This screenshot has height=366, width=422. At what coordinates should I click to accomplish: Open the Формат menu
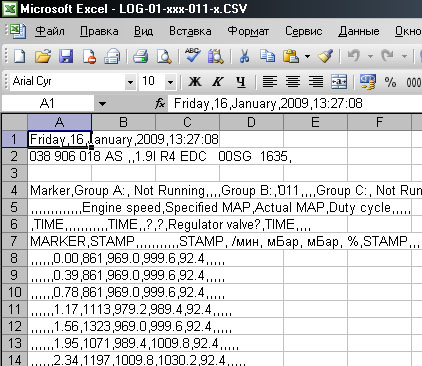[x=248, y=31]
